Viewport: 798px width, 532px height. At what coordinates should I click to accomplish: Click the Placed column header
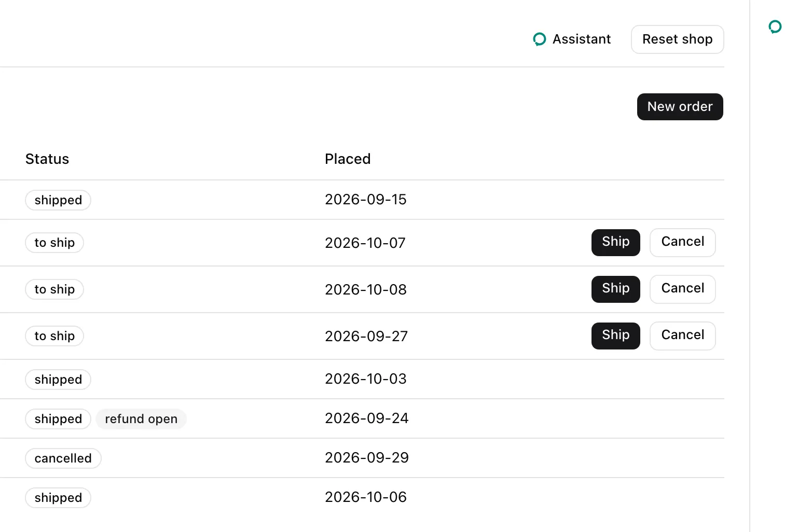(348, 159)
